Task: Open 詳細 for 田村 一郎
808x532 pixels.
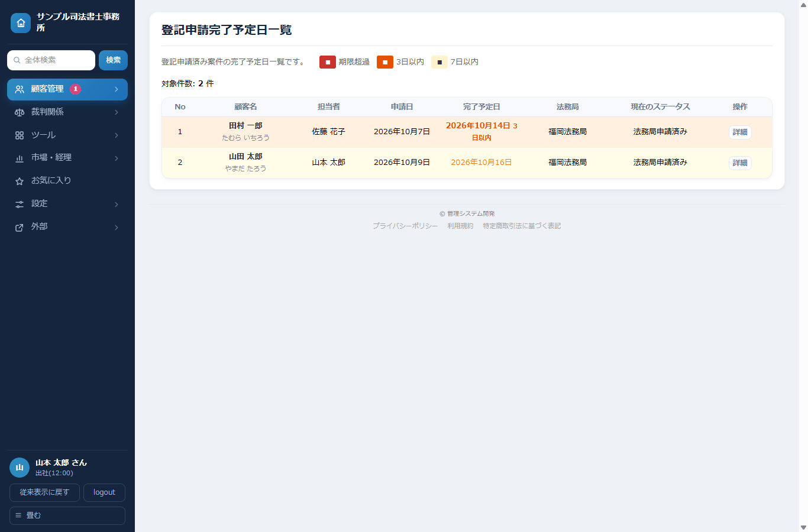Action: [x=740, y=132]
